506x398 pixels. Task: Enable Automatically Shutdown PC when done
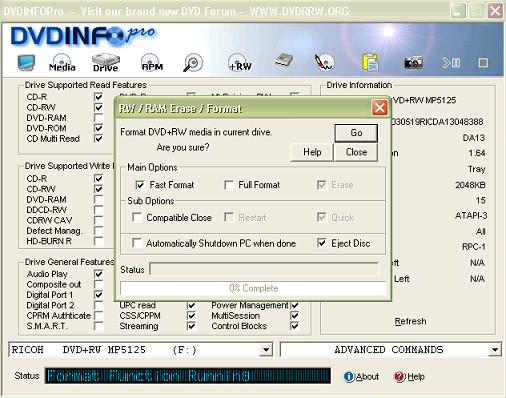coord(137,243)
